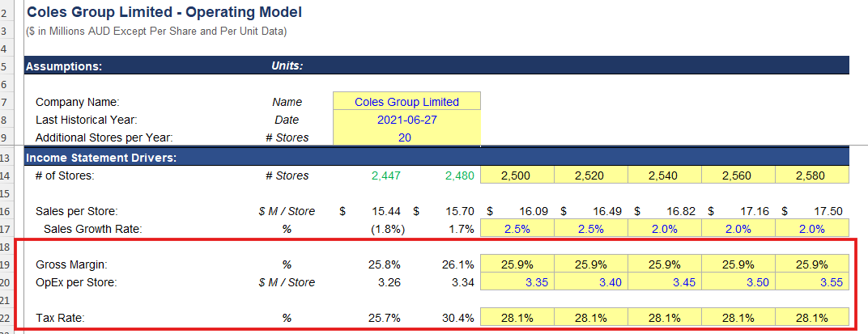Select row header 22
The width and height of the screenshot is (868, 334).
[x=5, y=318]
